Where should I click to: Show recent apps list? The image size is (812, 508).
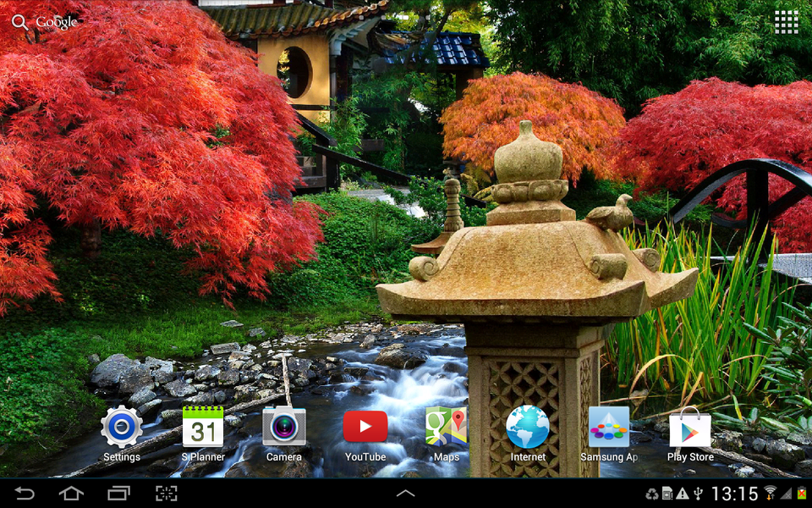[118, 493]
